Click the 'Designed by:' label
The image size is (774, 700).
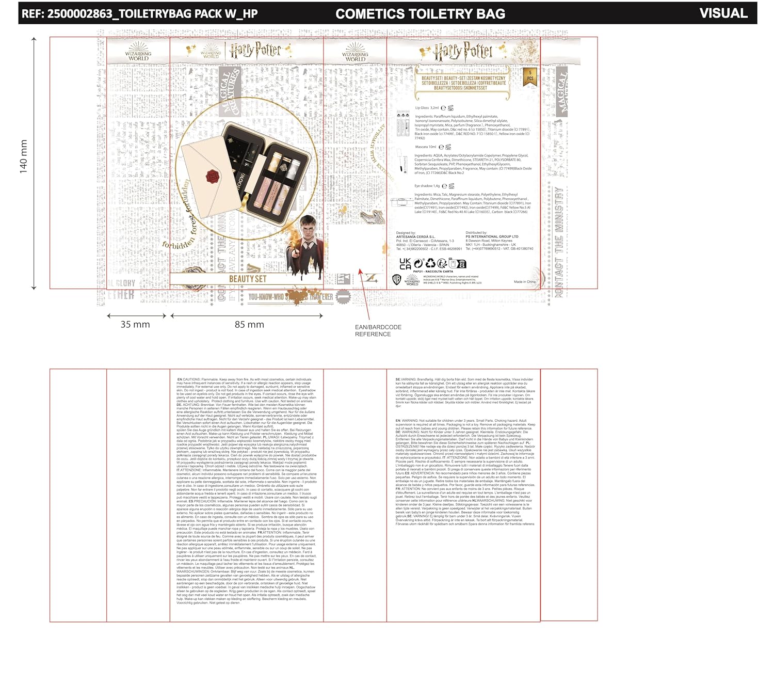pyautogui.click(x=406, y=233)
